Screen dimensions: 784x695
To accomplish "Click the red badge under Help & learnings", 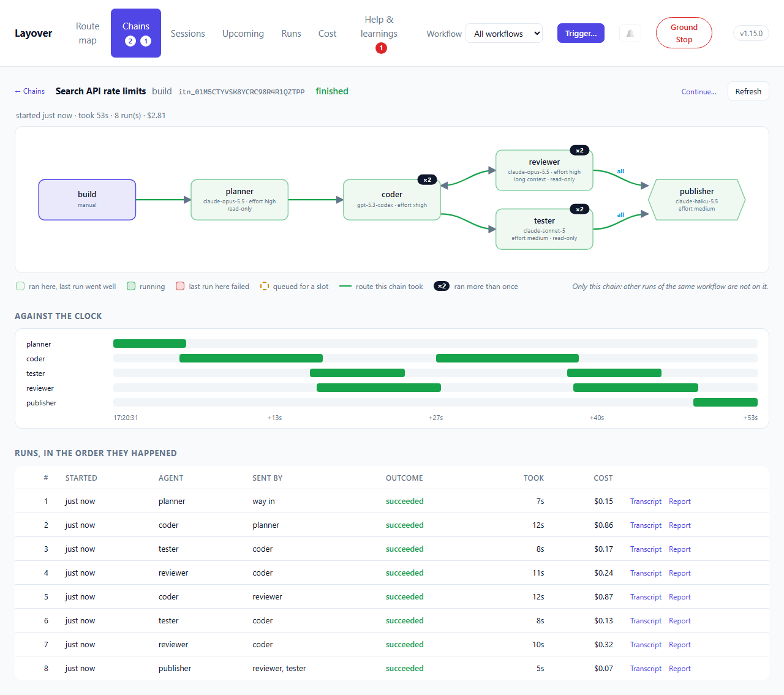I will tap(381, 48).
